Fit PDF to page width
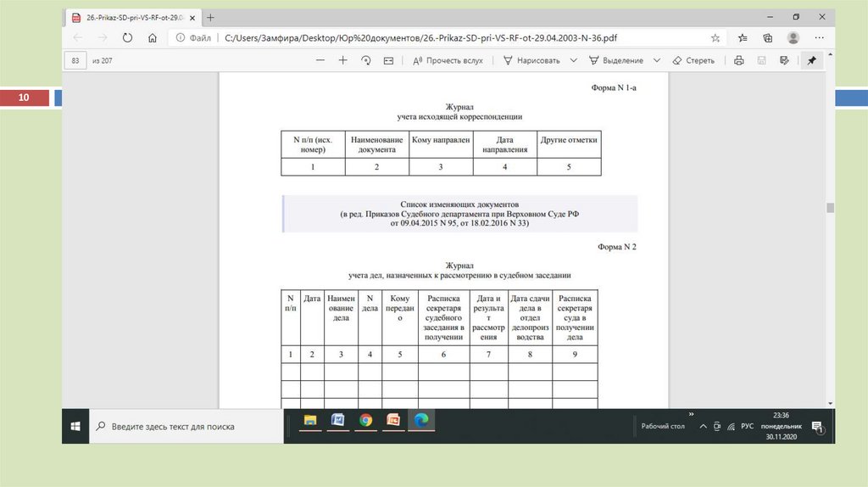 [388, 60]
